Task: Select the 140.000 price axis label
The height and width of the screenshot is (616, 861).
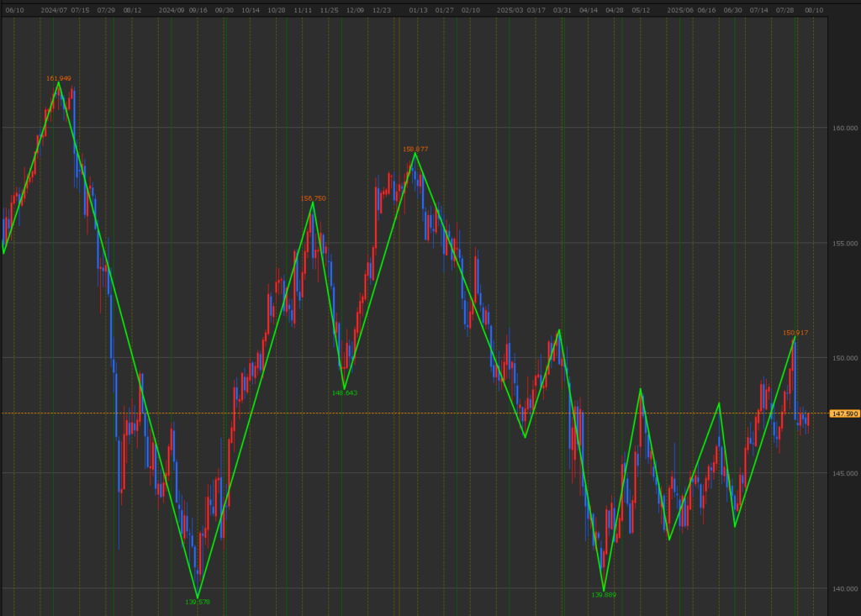Action: click(x=844, y=588)
